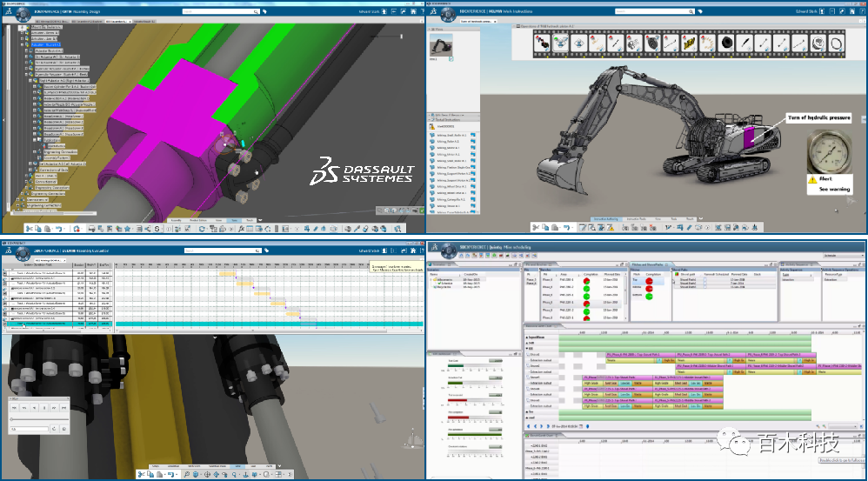The image size is (868, 481).
Task: Open the Assembly tab in Assembly Design toolbar
Action: [177, 220]
